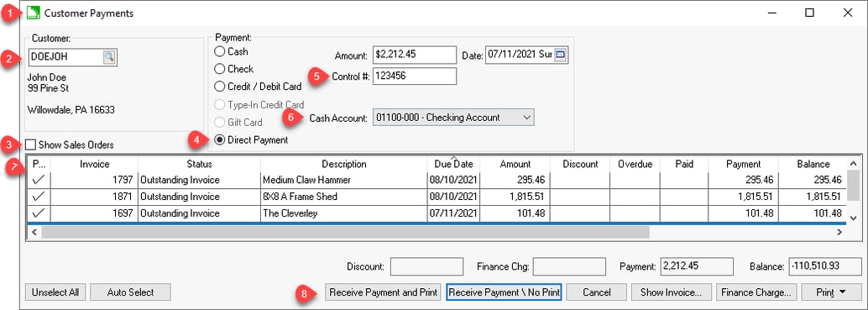Toggle checkmark for invoice 1871 row

[x=39, y=197]
